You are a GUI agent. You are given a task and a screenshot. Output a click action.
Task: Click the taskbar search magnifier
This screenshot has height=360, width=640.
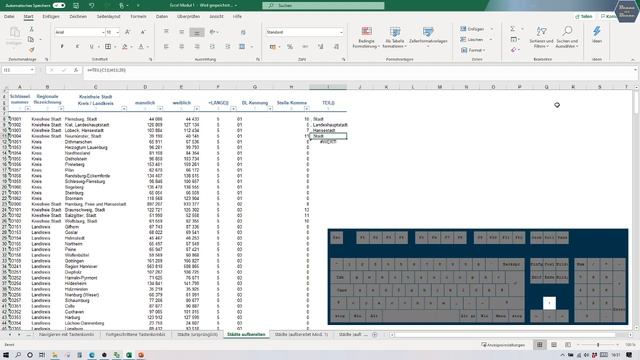coord(18,355)
